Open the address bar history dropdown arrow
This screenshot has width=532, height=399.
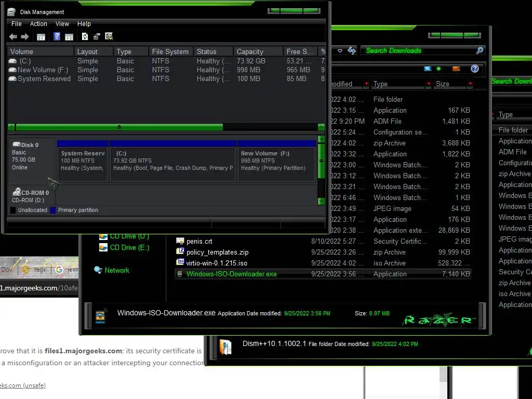pyautogui.click(x=340, y=51)
